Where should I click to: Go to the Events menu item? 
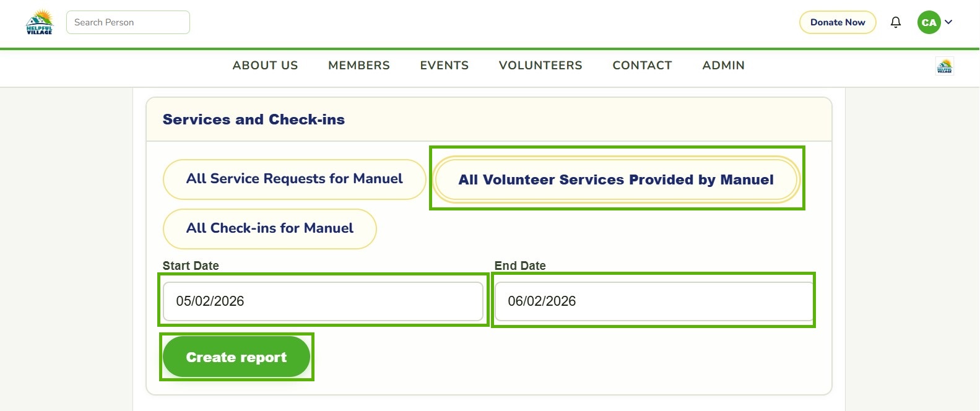pyautogui.click(x=444, y=66)
